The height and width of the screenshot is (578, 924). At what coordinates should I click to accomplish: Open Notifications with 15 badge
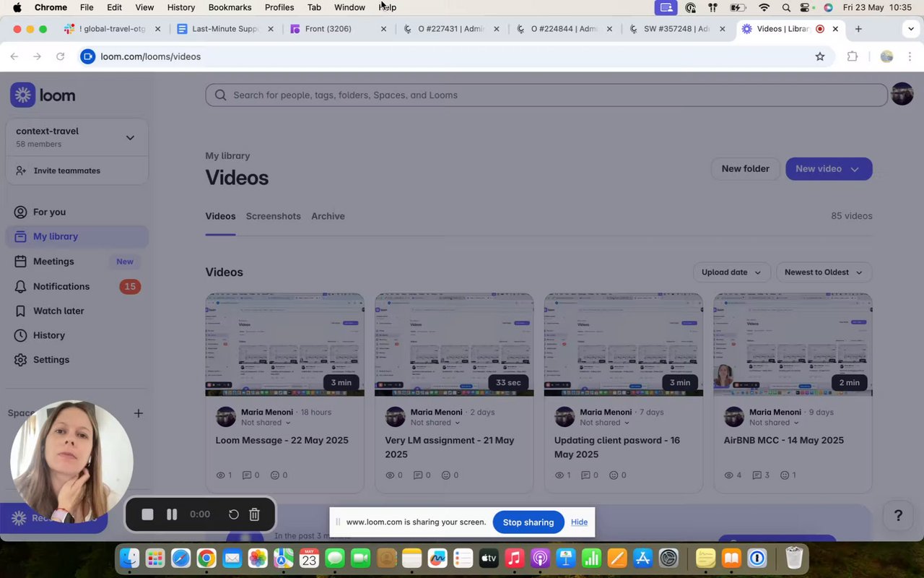pos(77,286)
